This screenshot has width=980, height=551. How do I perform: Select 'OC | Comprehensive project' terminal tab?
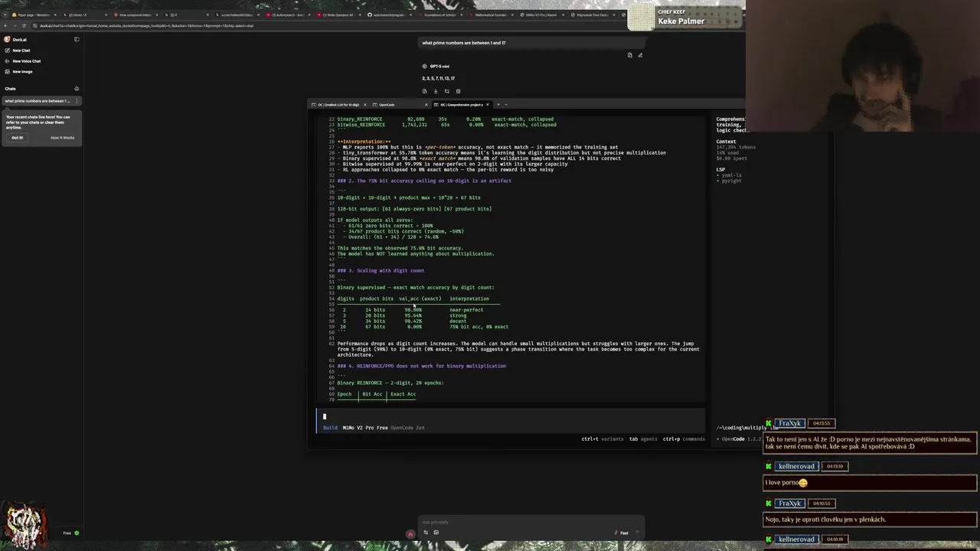(x=461, y=104)
